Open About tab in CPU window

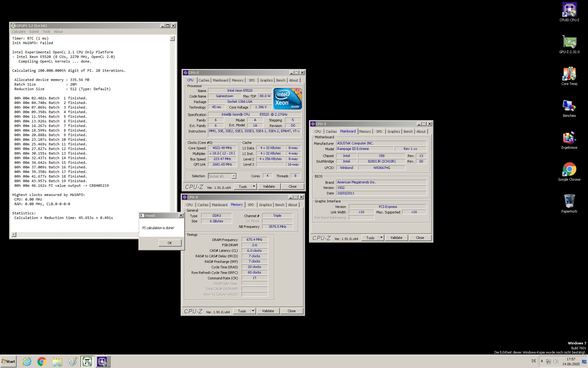coord(293,80)
